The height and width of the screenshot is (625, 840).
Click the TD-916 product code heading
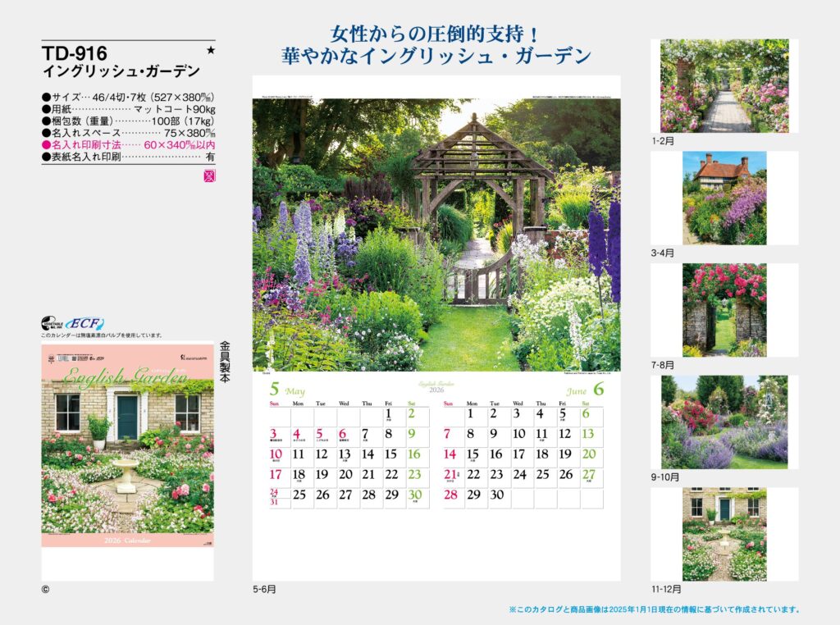click(x=75, y=54)
